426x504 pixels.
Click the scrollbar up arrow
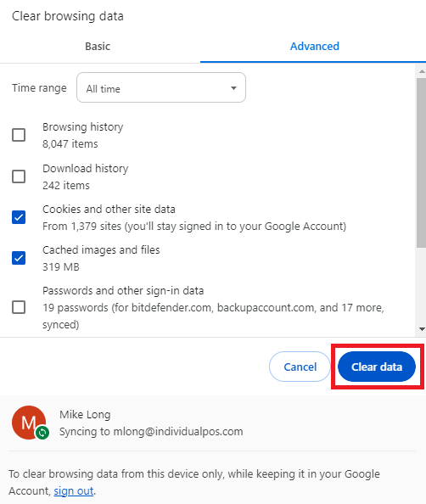(x=422, y=71)
